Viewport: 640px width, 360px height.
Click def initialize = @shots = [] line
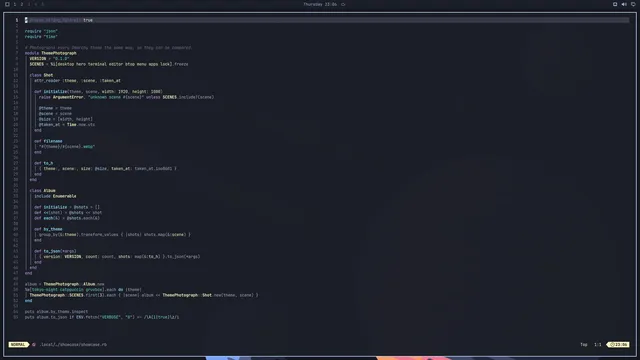coord(67,207)
